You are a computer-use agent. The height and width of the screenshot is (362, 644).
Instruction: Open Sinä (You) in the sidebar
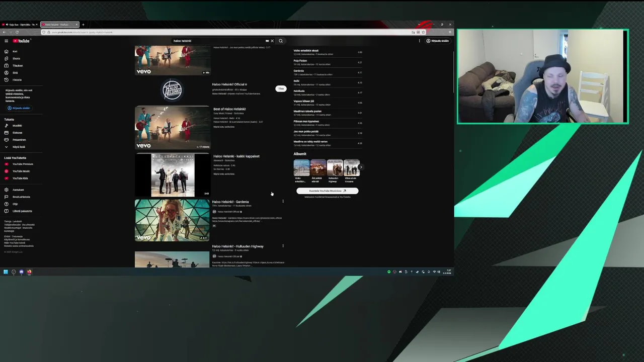(x=15, y=72)
